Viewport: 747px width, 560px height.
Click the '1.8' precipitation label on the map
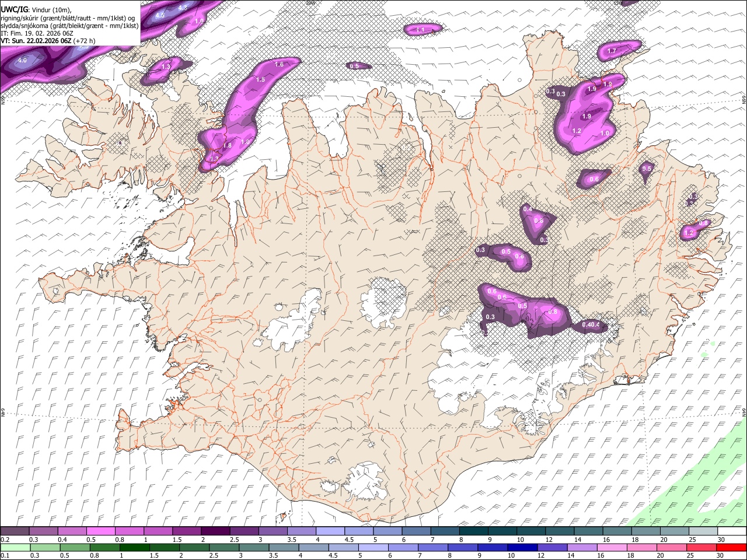point(228,145)
